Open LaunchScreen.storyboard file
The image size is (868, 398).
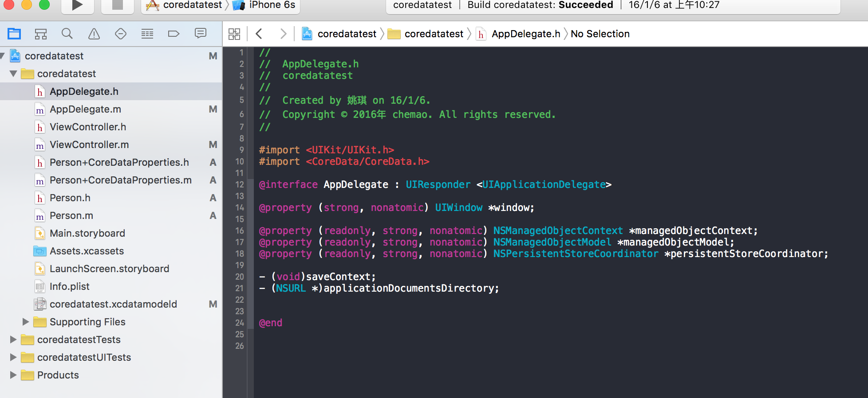[x=111, y=269]
